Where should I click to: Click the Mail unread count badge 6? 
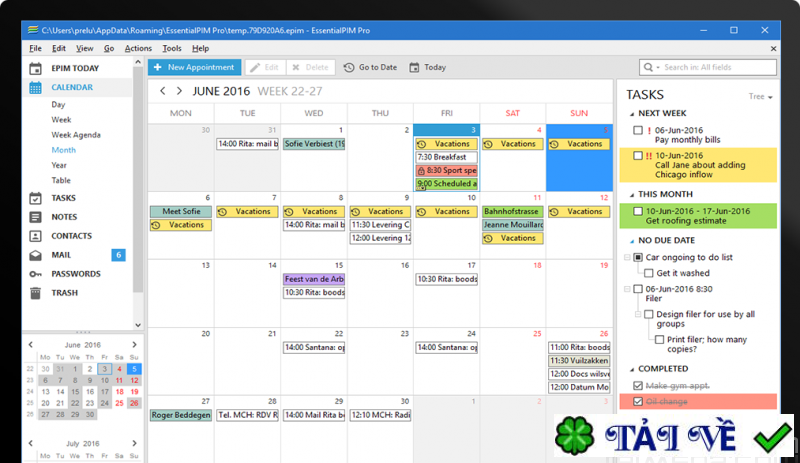(118, 255)
